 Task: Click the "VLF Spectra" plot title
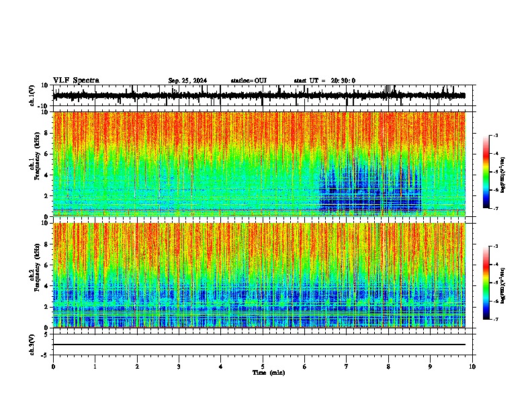tap(76, 81)
